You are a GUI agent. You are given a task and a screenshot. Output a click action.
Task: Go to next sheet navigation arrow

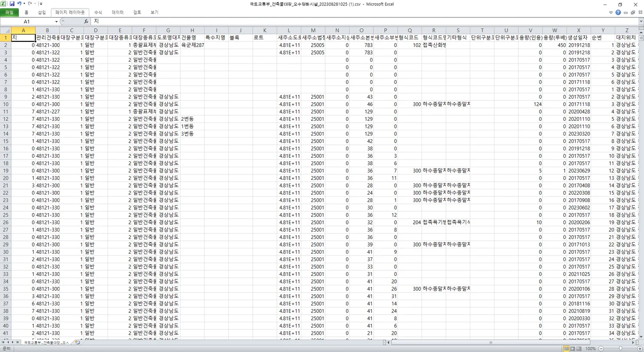13,343
